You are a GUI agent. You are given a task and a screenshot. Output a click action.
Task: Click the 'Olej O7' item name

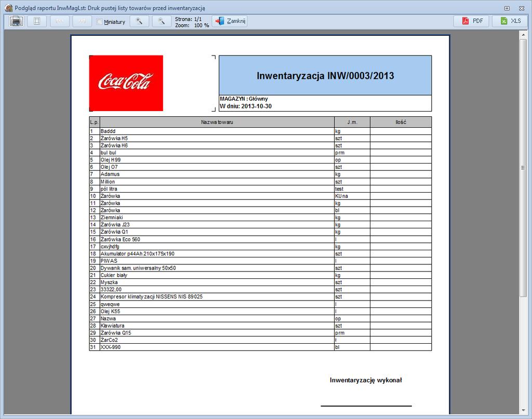point(109,167)
